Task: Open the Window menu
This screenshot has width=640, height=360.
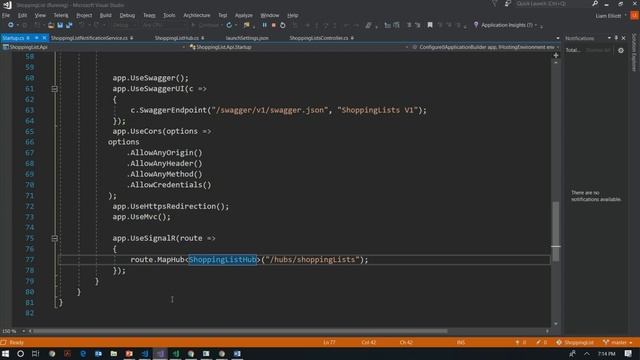Action: tap(269, 16)
